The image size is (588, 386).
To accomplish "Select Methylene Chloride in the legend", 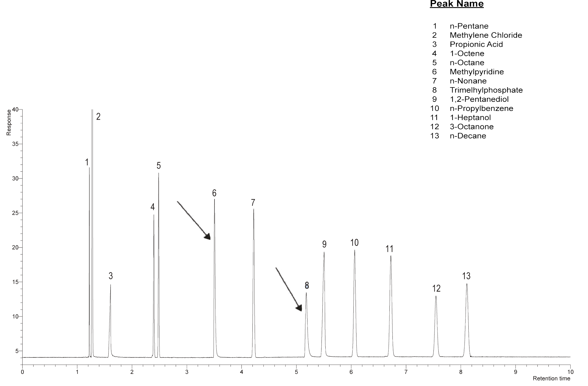I will (x=486, y=35).
